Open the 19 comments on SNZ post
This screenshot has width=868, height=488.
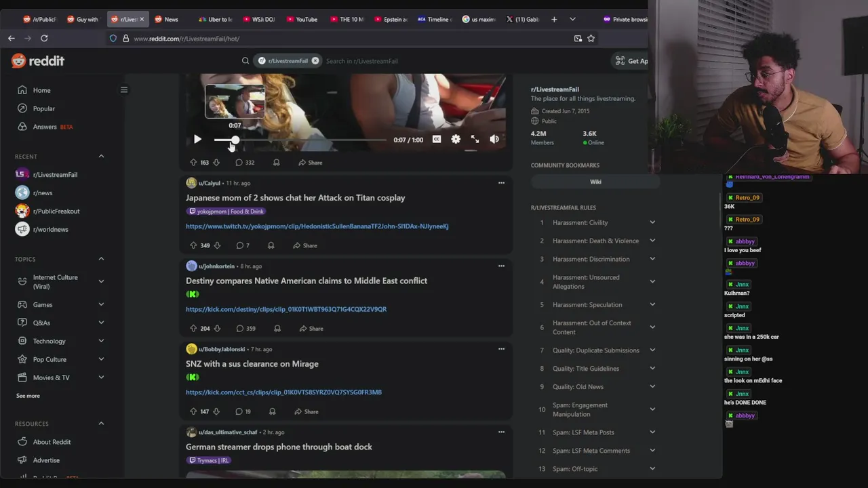(243, 411)
